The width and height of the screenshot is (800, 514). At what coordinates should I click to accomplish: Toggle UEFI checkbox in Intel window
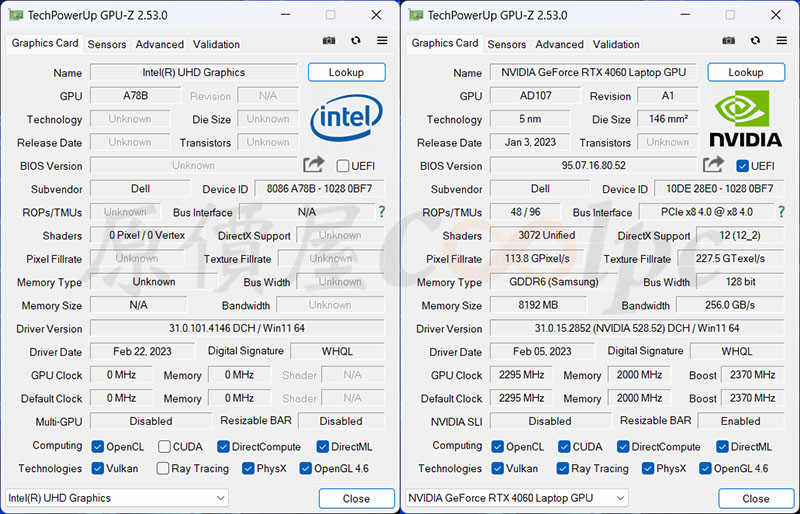tap(343, 166)
